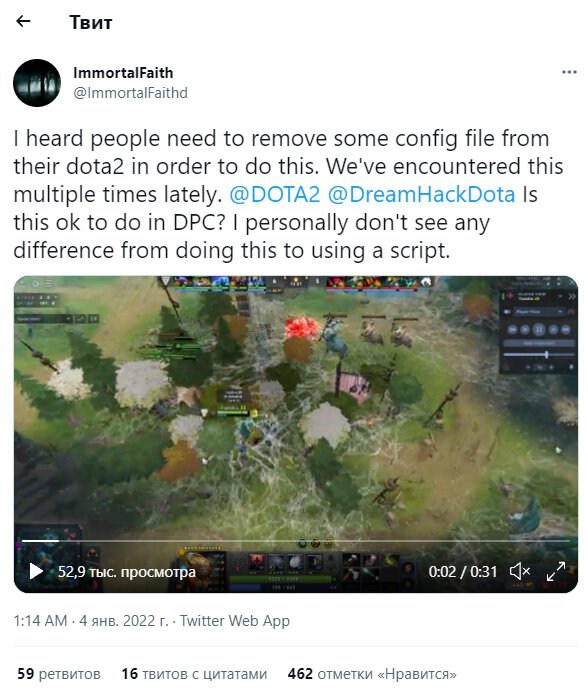Click the 52,9 тыс. просмотра view count
Viewport: 588px width, 692px height.
pos(127,572)
